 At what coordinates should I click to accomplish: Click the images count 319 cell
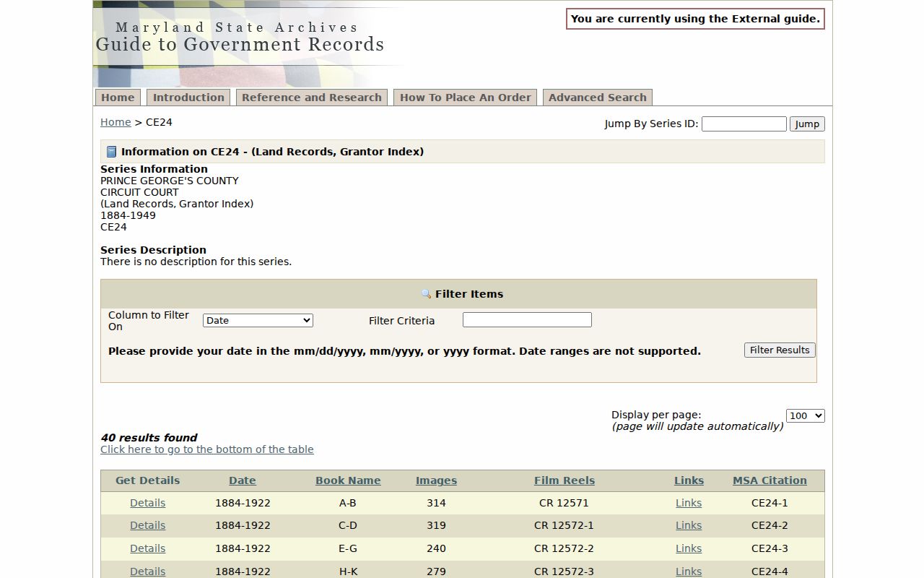click(x=436, y=525)
